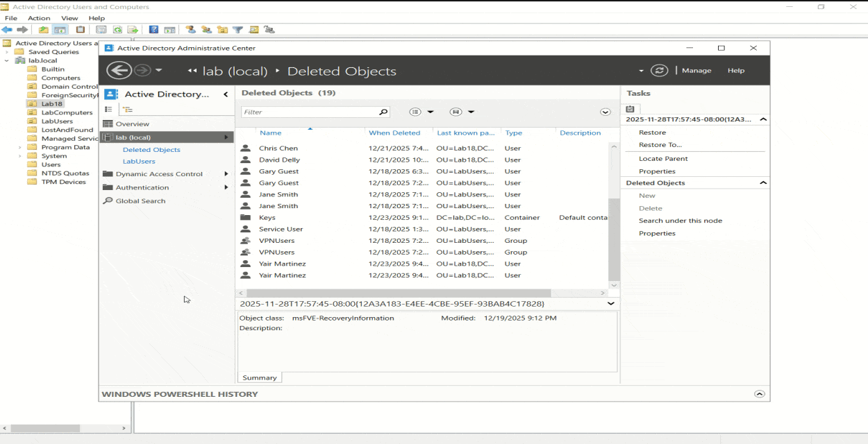Collapse the Deleted Objects tasks section

[763, 183]
